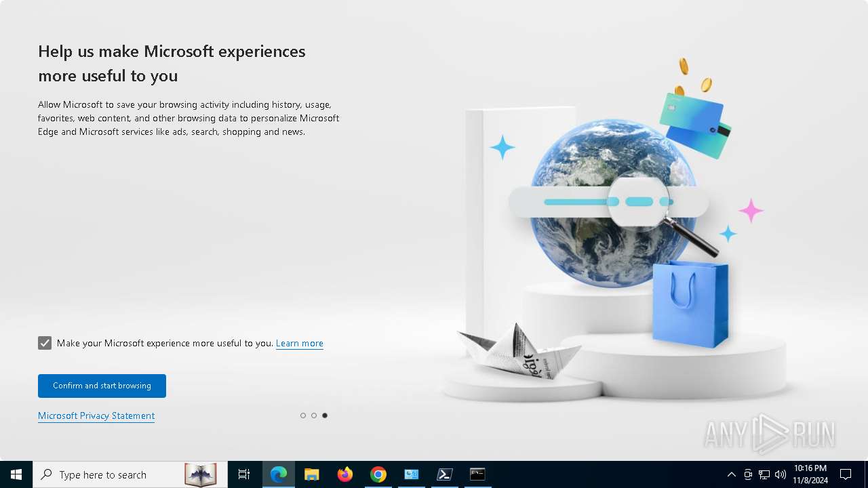Select the third setup page dot
This screenshot has width=868, height=488.
tap(325, 415)
